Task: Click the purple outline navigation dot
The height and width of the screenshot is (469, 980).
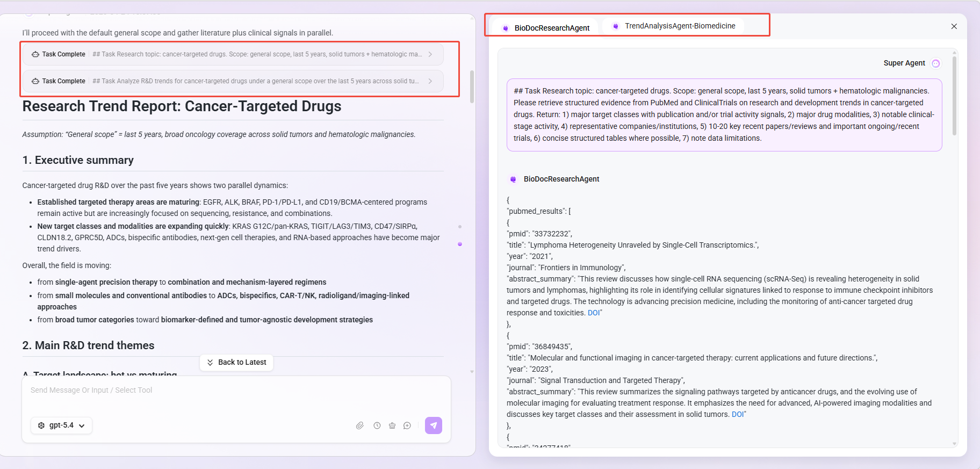Action: point(460,244)
